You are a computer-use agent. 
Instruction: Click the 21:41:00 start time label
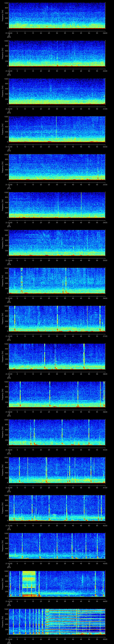click(9, 525)
